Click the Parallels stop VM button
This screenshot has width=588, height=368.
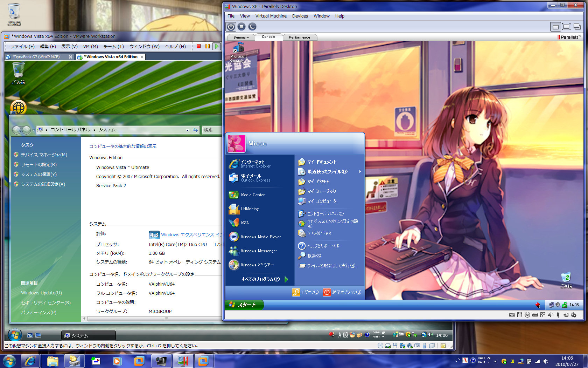241,27
